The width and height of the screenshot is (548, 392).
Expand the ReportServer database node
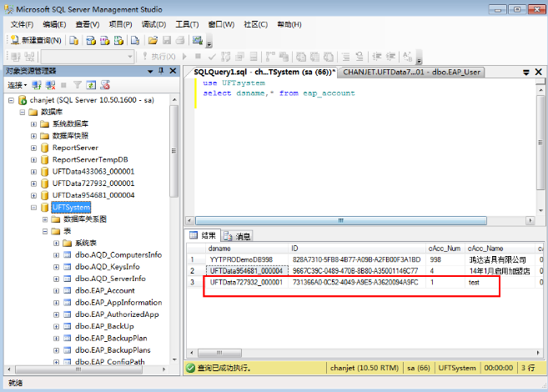[x=33, y=148]
